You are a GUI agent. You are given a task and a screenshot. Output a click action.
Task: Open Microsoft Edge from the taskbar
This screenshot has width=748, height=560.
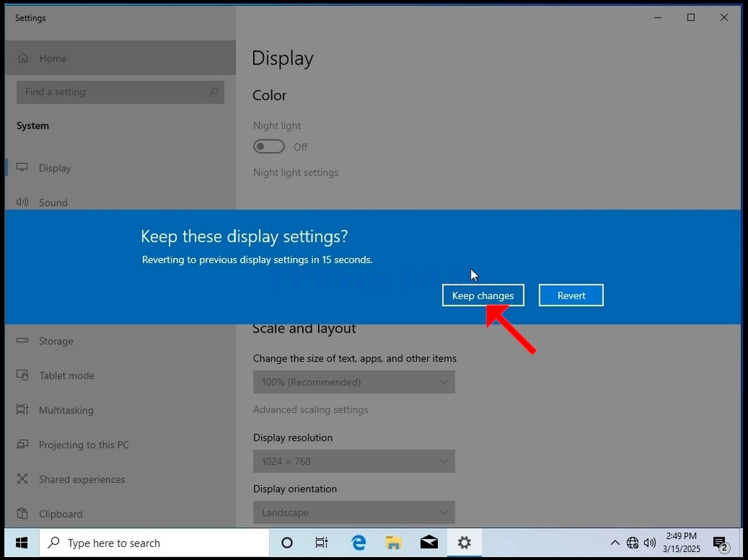358,543
